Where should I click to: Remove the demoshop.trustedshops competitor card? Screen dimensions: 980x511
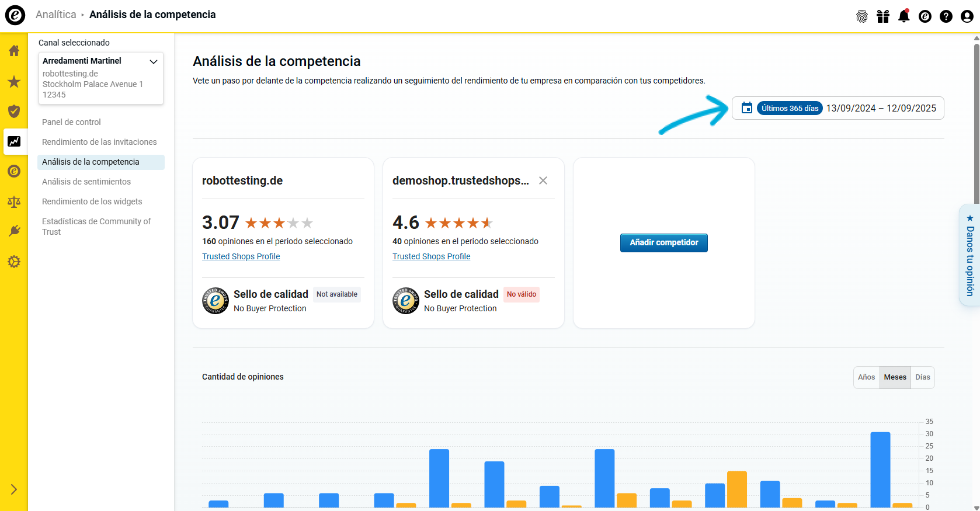[543, 180]
